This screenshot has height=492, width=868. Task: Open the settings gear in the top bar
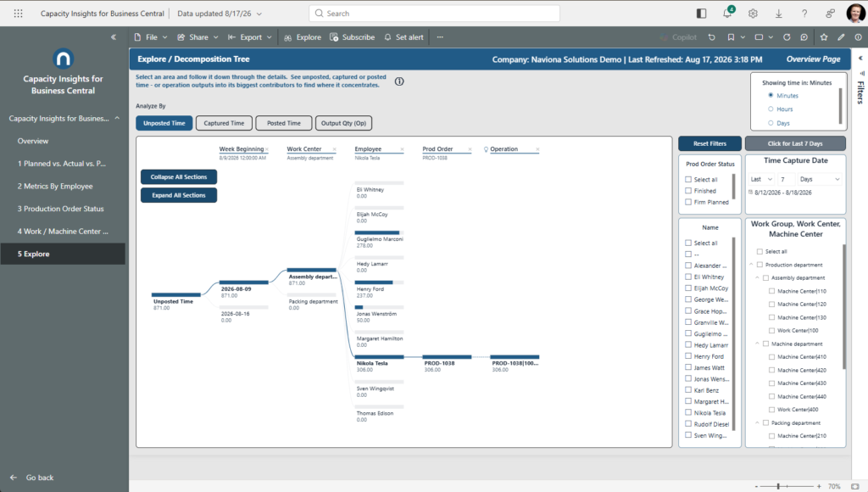753,14
